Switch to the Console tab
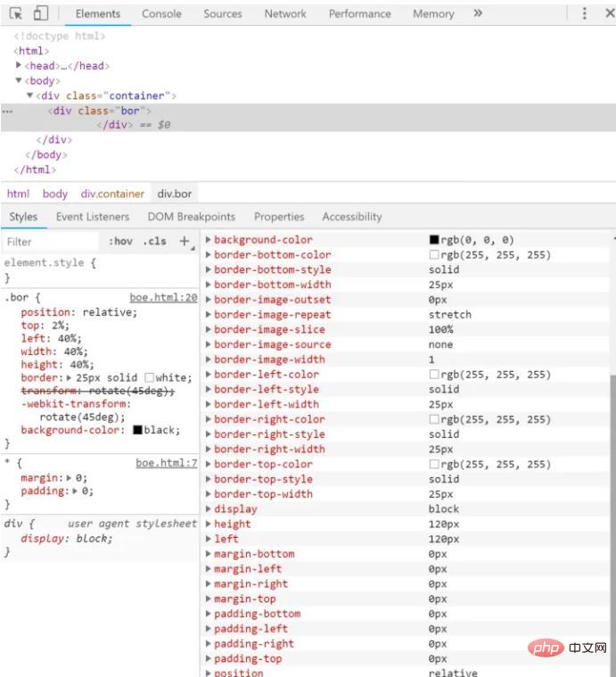Image resolution: width=616 pixels, height=677 pixels. 161,13
